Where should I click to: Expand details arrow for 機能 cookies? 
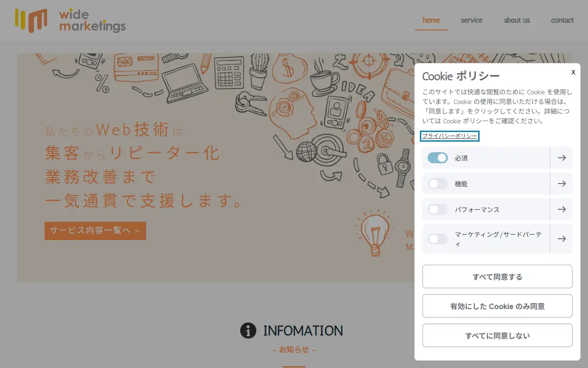tap(561, 184)
